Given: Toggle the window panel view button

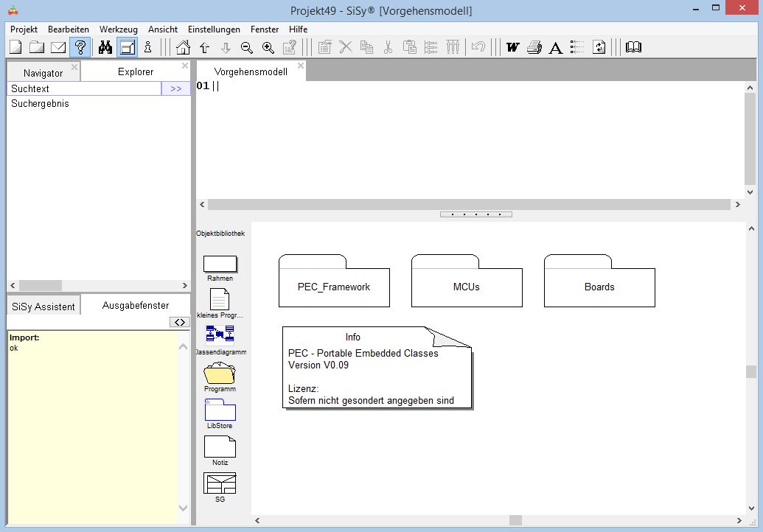Looking at the screenshot, I should [127, 47].
